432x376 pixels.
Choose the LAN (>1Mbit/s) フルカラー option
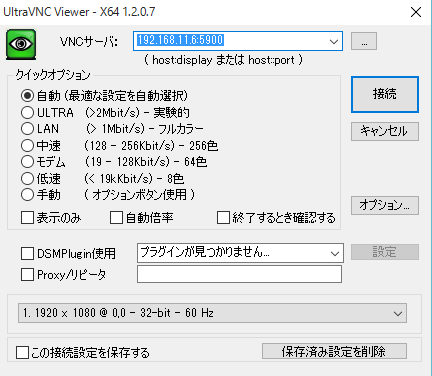(x=27, y=129)
